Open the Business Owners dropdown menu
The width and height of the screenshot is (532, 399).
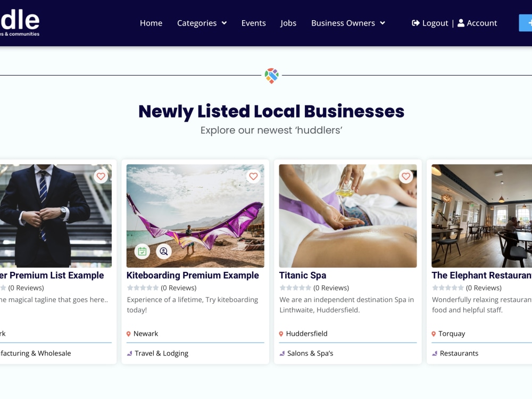pos(347,23)
